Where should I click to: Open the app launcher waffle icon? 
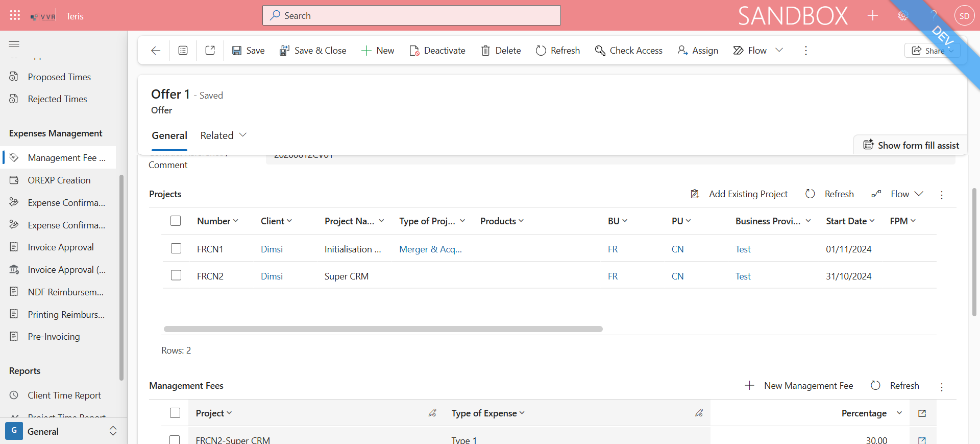point(15,15)
